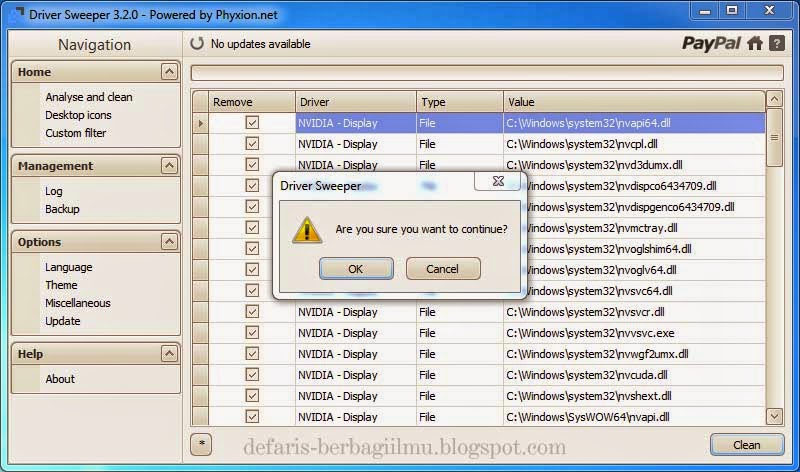Viewport: 800px width, 472px height.
Task: Click the asterisk button at bottom left
Action: tap(201, 444)
